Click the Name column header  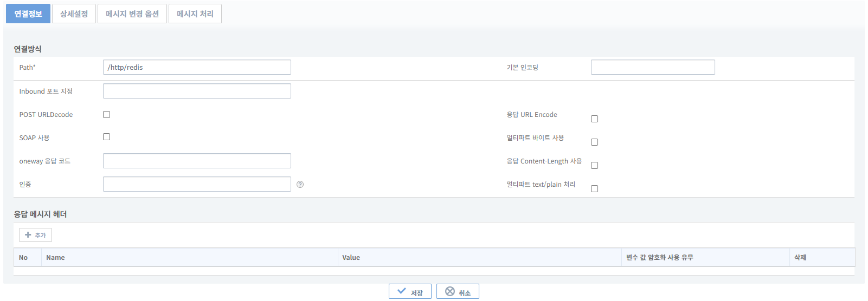(x=55, y=258)
